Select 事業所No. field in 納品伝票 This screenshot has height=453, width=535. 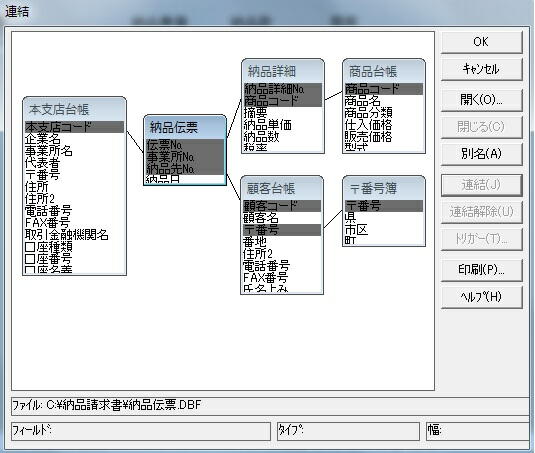[x=185, y=157]
